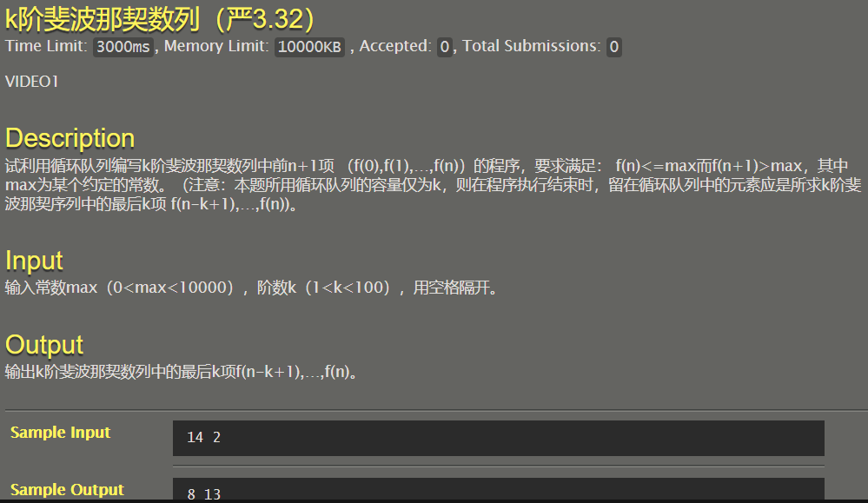
Task: Click the Accepted count badge showing 0
Action: coord(445,47)
